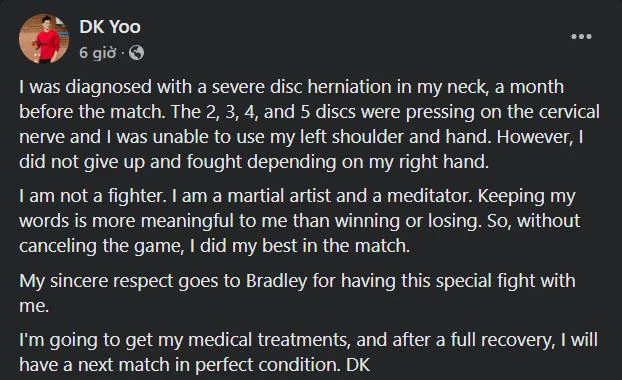
Task: Click the public audience globe icon
Action: (136, 52)
